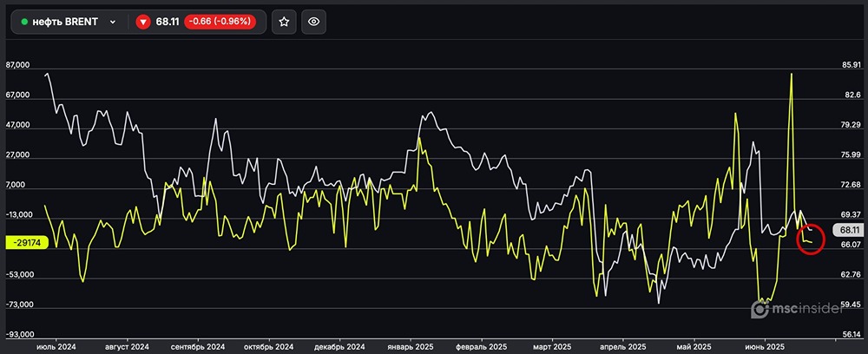Click the 68.11 price in header
This screenshot has height=354, width=868.
coord(168,22)
